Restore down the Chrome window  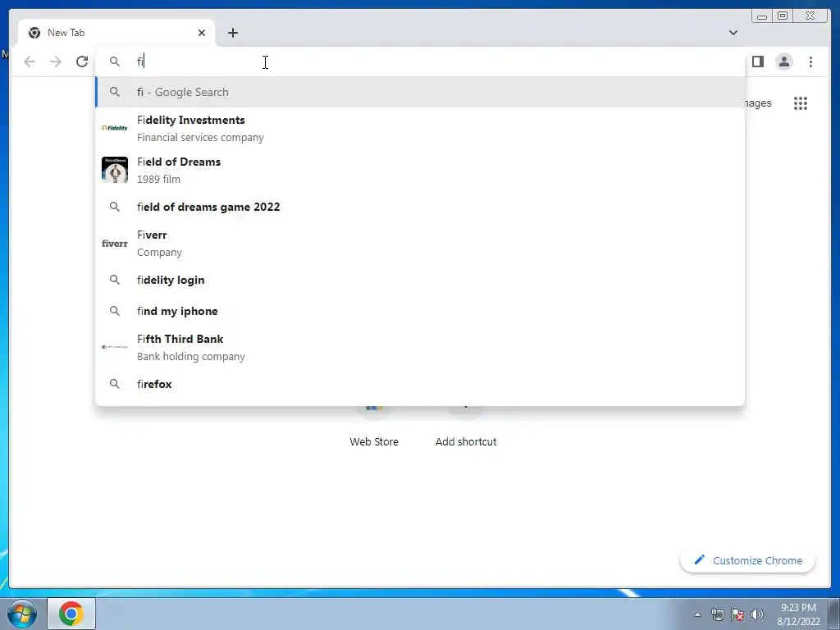(783, 16)
